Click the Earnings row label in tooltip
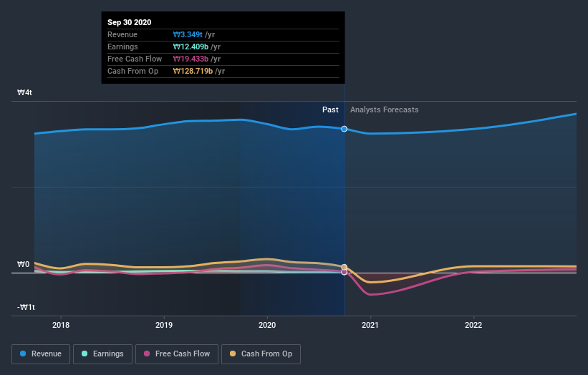 (122, 47)
